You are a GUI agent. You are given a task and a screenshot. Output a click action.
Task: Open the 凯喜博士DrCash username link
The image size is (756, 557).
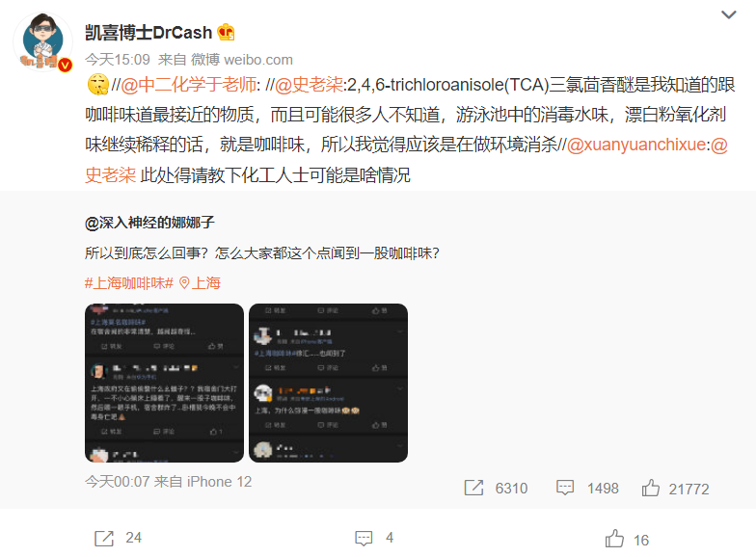(148, 33)
